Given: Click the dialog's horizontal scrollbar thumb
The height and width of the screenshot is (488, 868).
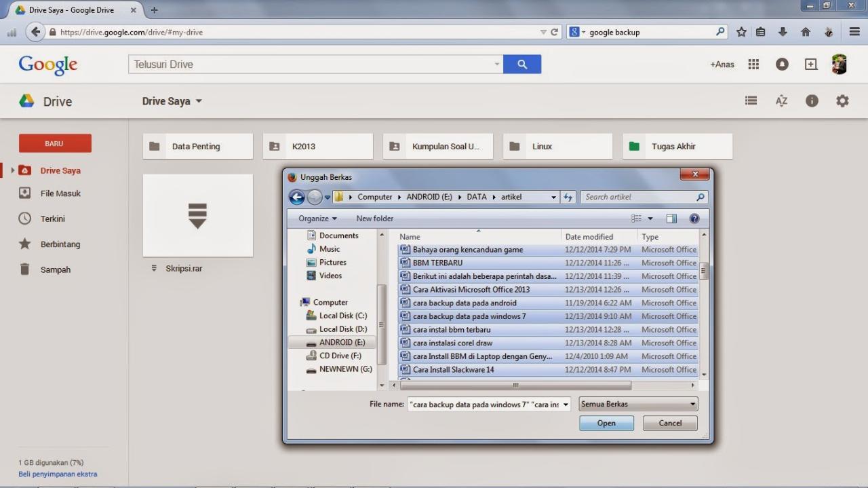Looking at the screenshot, I should [515, 385].
